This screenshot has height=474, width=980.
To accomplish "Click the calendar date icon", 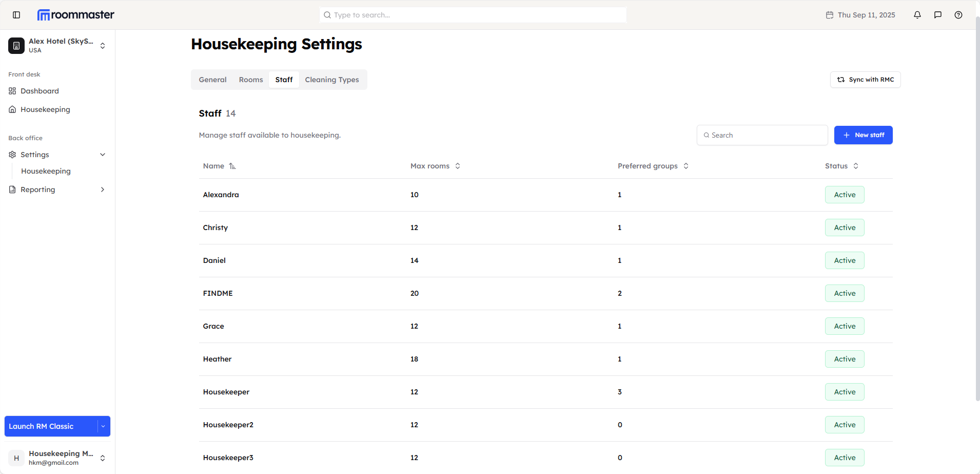I will pyautogui.click(x=830, y=15).
